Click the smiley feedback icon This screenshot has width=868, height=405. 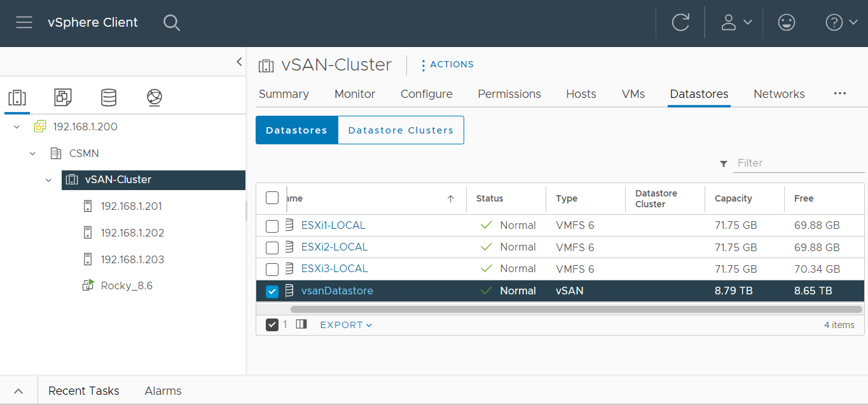point(787,23)
